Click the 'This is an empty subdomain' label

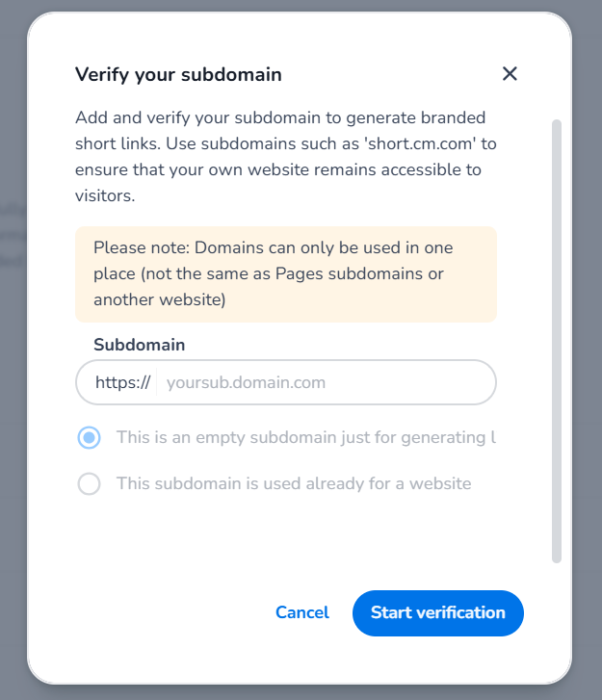pyautogui.click(x=305, y=438)
